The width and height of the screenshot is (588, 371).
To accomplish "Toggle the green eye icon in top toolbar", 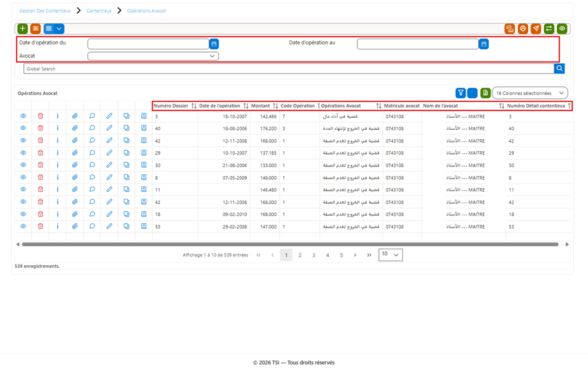I will tap(562, 28).
